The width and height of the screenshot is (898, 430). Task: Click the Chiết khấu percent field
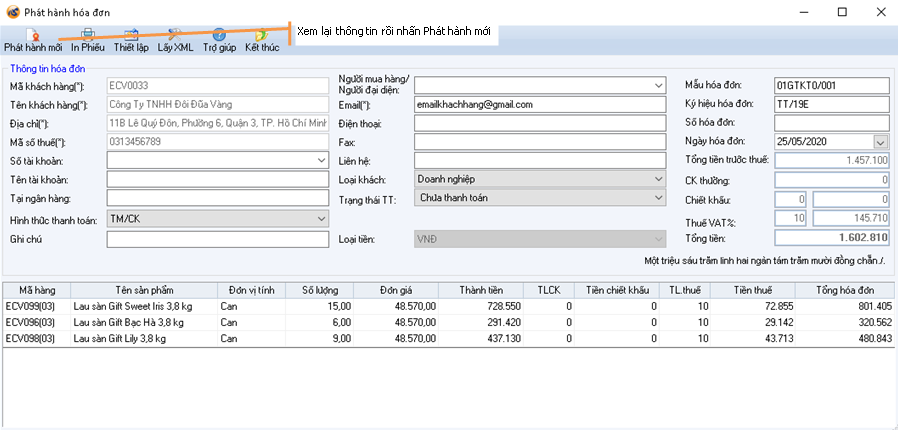791,199
